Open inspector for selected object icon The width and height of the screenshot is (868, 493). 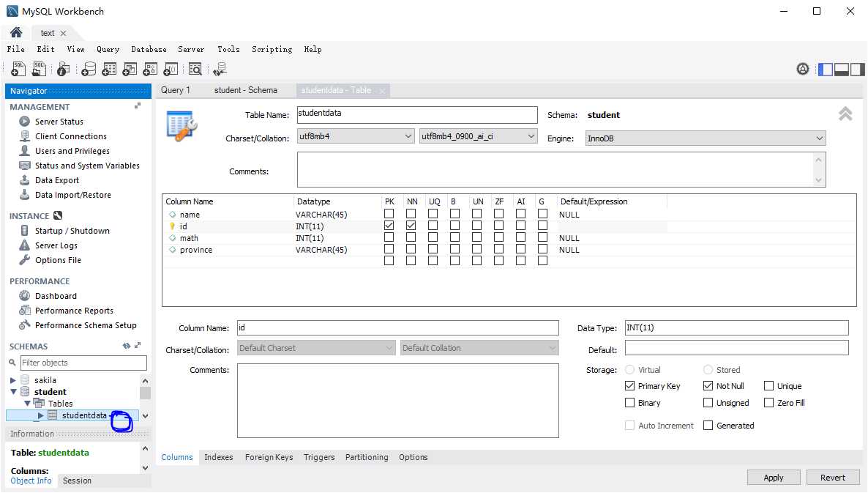(64, 69)
